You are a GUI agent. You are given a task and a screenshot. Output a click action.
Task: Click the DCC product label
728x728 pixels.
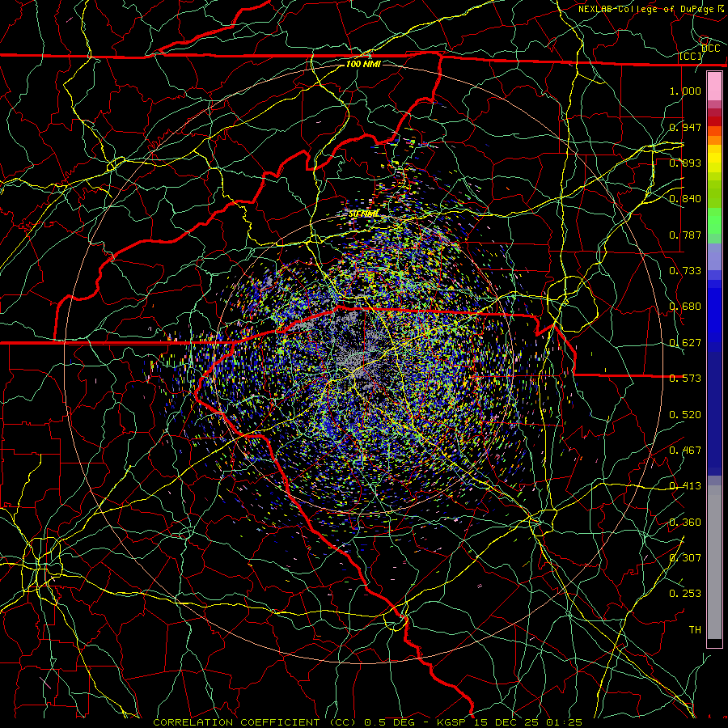click(710, 49)
